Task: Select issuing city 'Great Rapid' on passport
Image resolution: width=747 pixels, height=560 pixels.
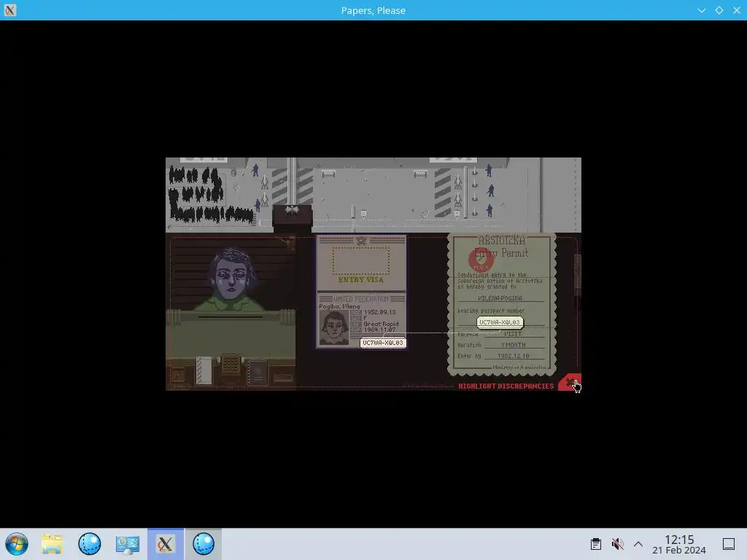Action: 381,324
